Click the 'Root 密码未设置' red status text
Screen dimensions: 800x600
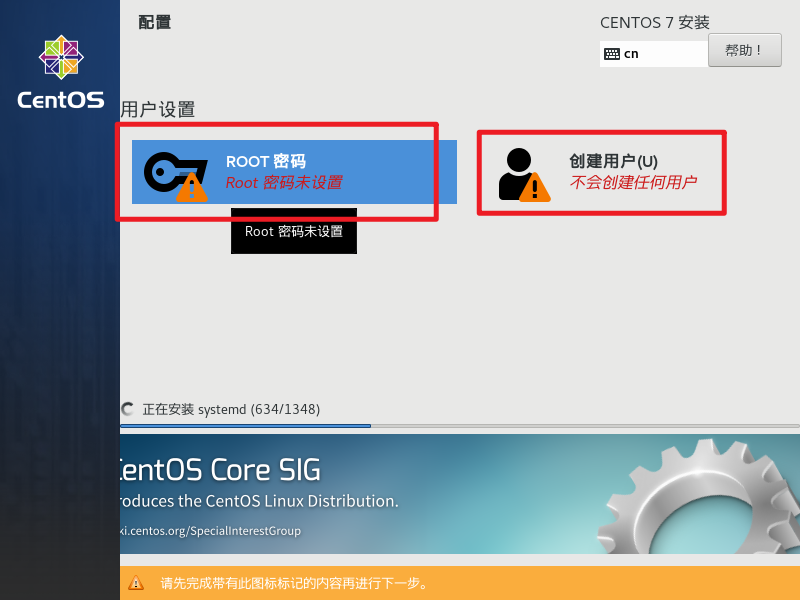[x=284, y=183]
